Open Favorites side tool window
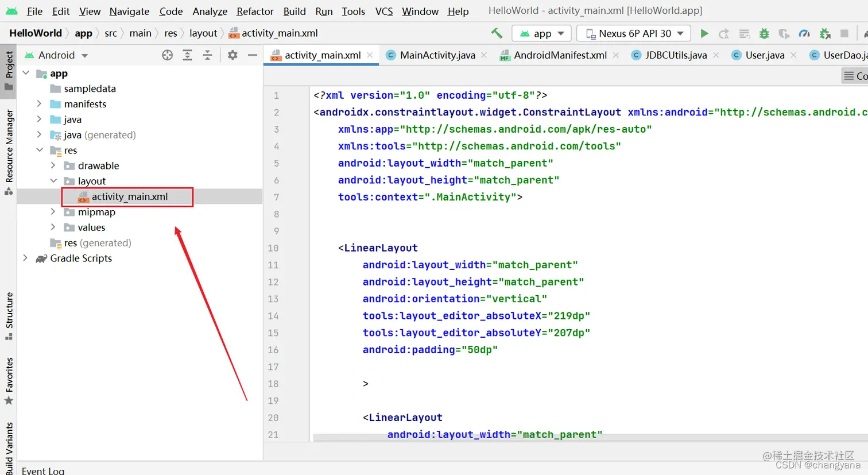This screenshot has height=475, width=868. [9, 381]
